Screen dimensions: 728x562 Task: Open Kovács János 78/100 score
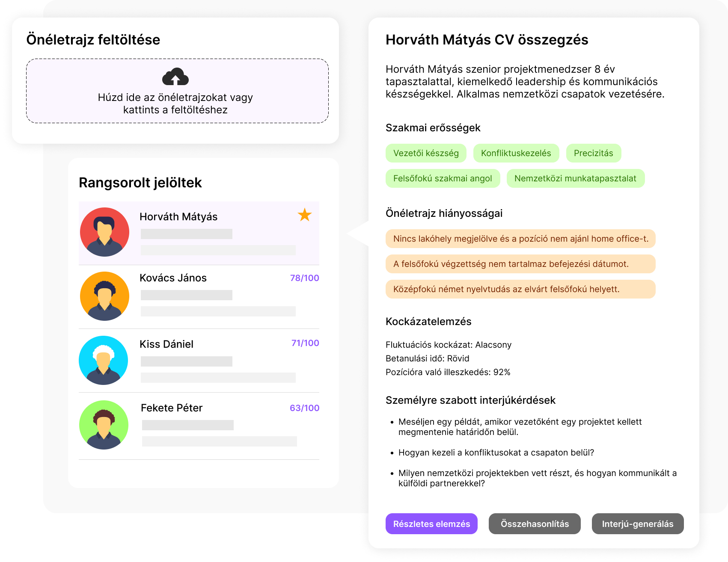coord(304,278)
